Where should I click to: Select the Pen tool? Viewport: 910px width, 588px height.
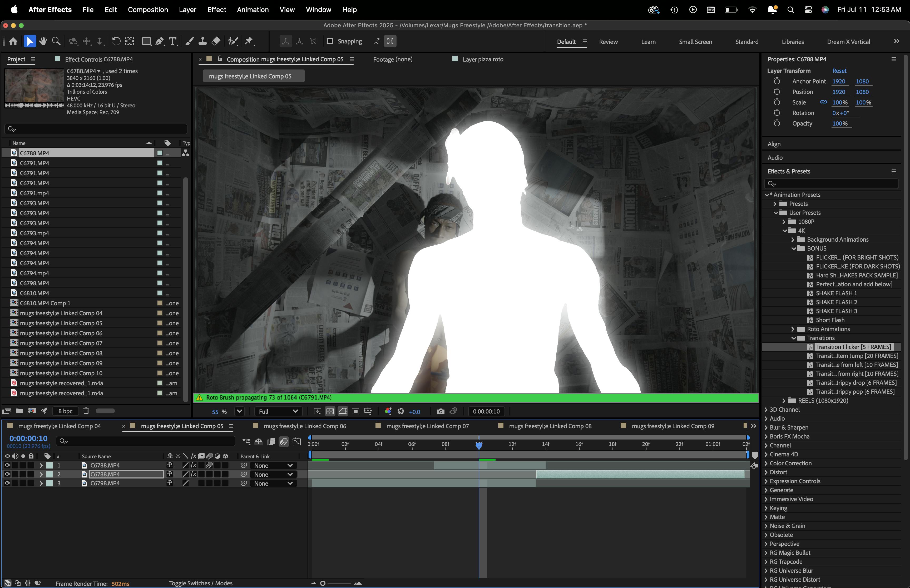click(160, 41)
